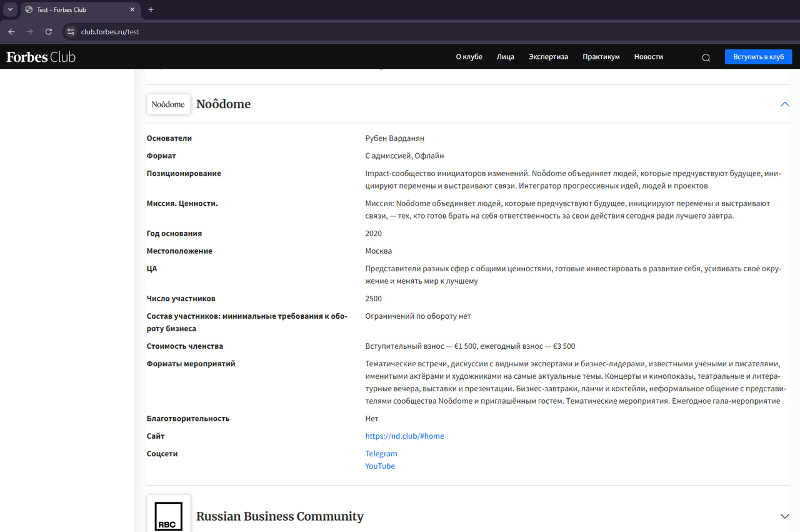Go back with browser back arrow
The image size is (800, 532).
point(11,31)
